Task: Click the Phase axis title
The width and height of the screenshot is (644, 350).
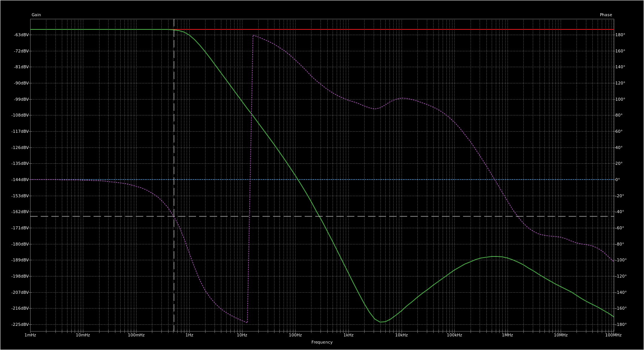Action: [606, 15]
